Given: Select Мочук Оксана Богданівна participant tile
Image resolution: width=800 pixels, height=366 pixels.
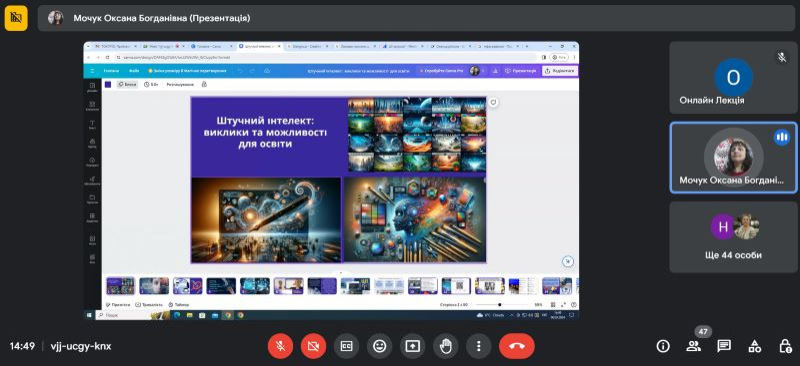Looking at the screenshot, I should (x=733, y=158).
